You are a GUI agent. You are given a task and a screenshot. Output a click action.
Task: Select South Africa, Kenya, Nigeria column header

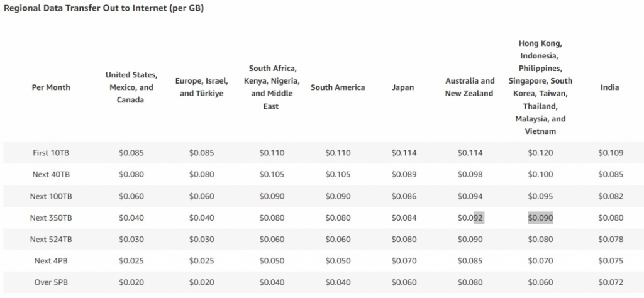[272, 87]
